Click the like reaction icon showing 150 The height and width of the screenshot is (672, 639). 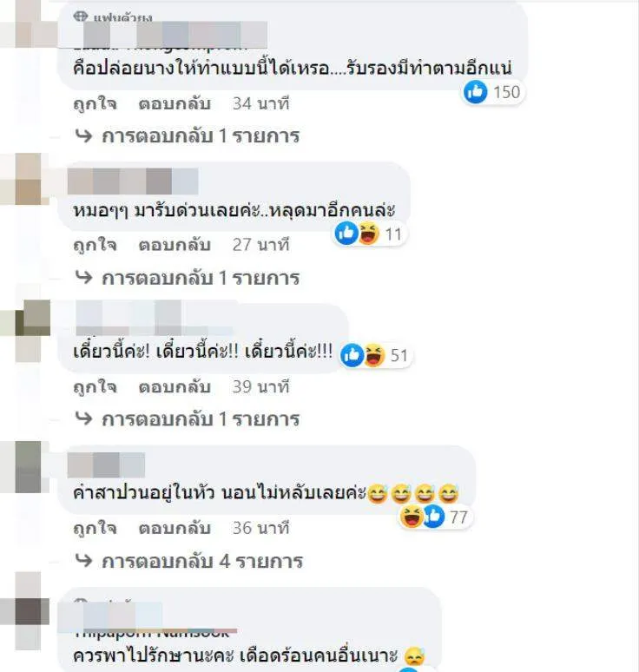475,92
